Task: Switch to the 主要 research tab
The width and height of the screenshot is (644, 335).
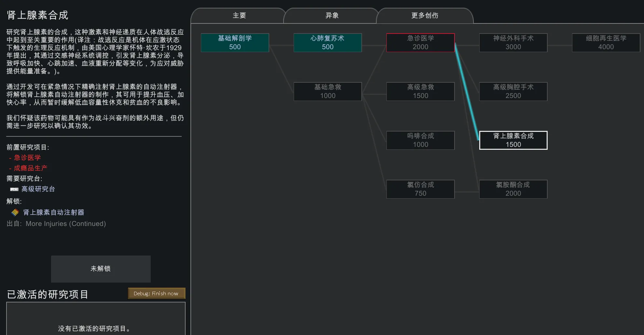Action: click(x=239, y=16)
